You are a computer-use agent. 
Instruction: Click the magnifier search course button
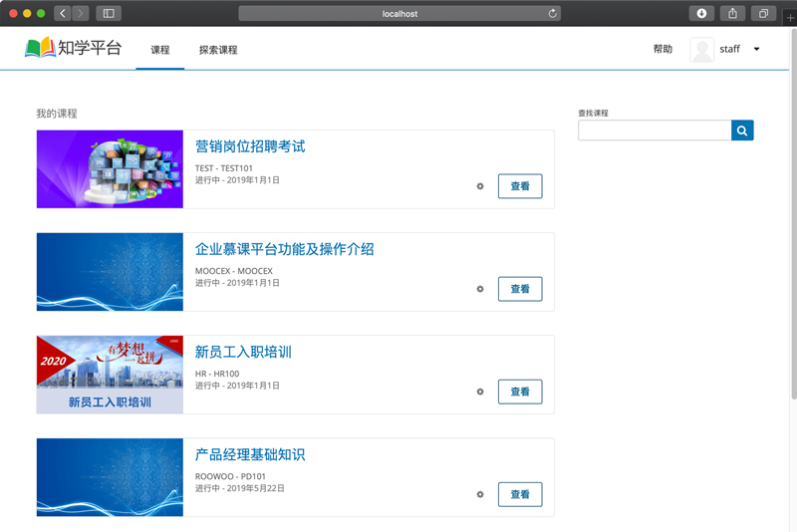742,131
